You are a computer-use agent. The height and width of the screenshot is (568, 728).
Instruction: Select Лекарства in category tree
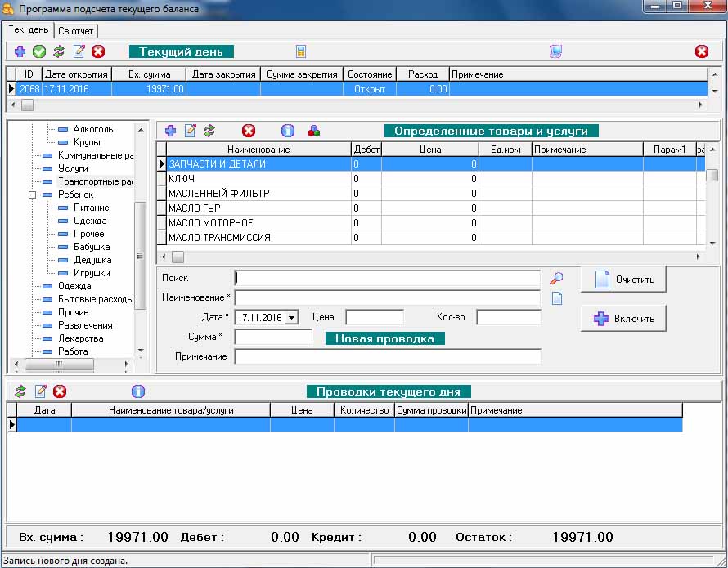pos(80,338)
